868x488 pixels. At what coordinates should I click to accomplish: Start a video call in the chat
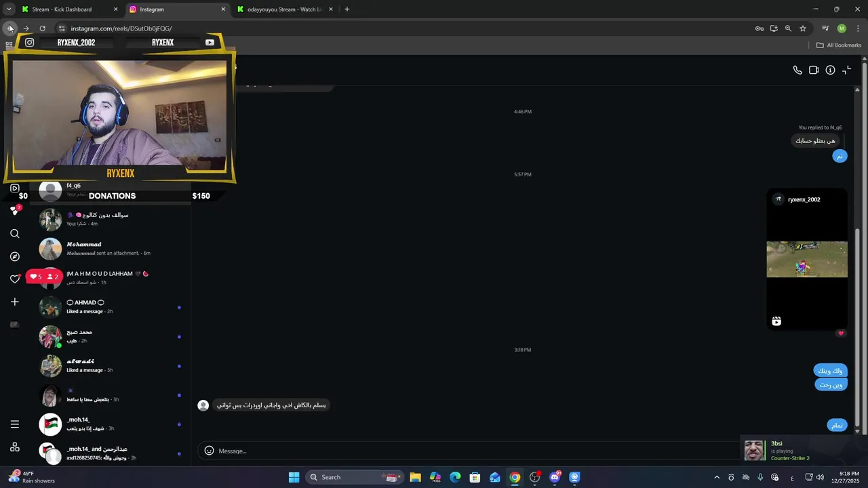click(x=814, y=70)
